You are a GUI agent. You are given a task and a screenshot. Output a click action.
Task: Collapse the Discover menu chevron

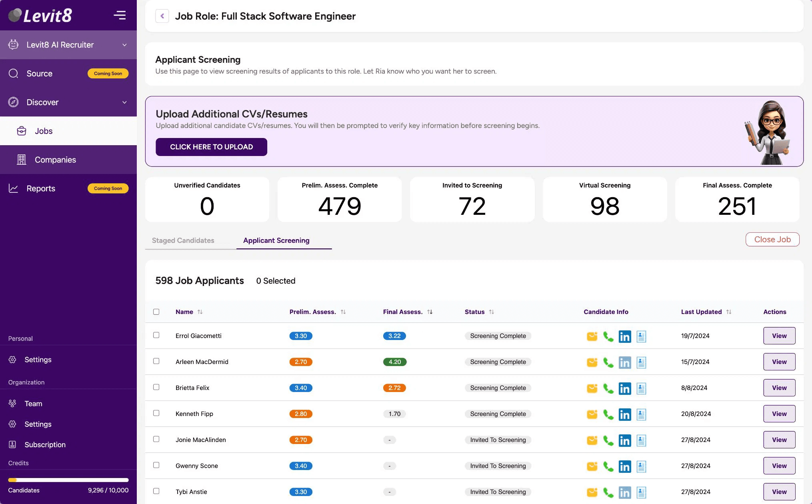coord(124,102)
